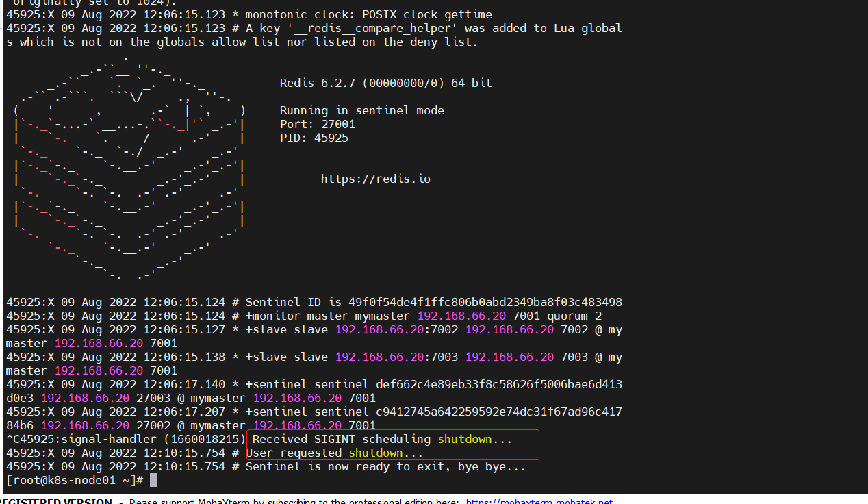Click sentinel hash 'def662c4e89eb33f8c58626f5006bae6d413'

499,384
